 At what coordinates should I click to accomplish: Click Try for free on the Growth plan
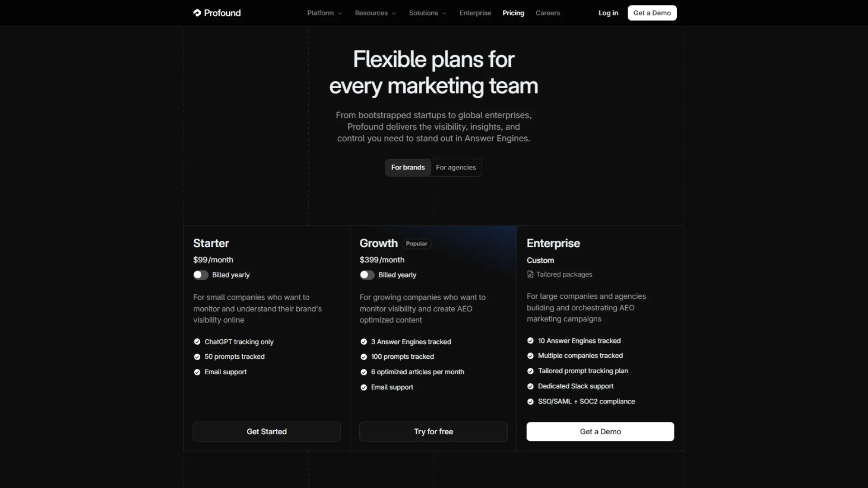click(x=433, y=432)
